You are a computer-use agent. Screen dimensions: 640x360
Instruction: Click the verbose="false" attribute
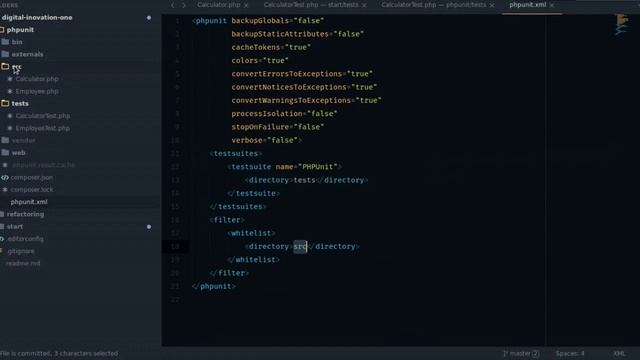coord(265,140)
